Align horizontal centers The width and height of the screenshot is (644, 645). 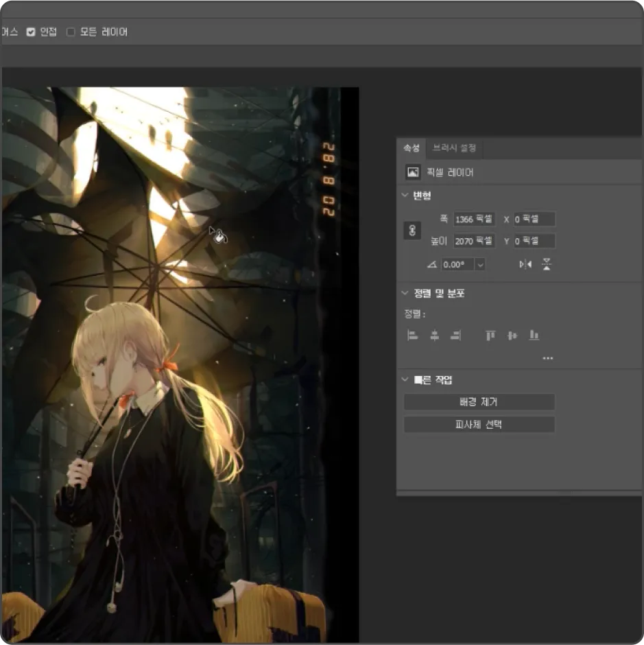(x=434, y=336)
